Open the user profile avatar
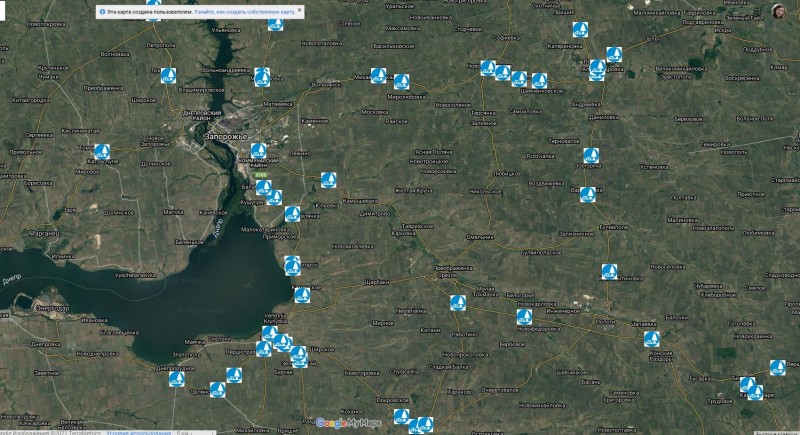Image resolution: width=800 pixels, height=435 pixels. 778,11
